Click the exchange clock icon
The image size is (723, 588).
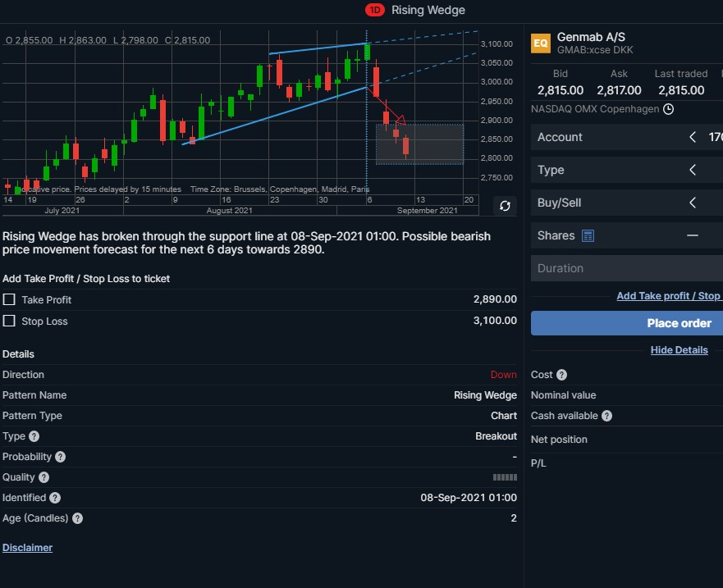pyautogui.click(x=668, y=109)
